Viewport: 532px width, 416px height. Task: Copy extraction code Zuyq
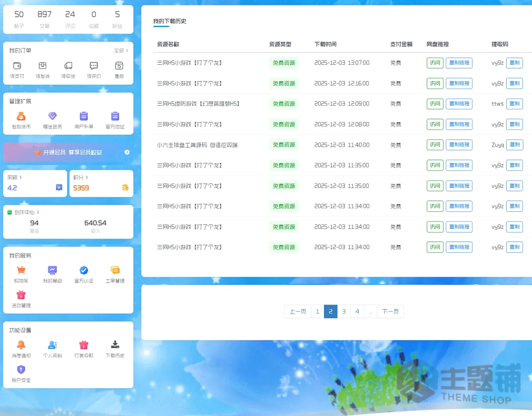[515, 145]
